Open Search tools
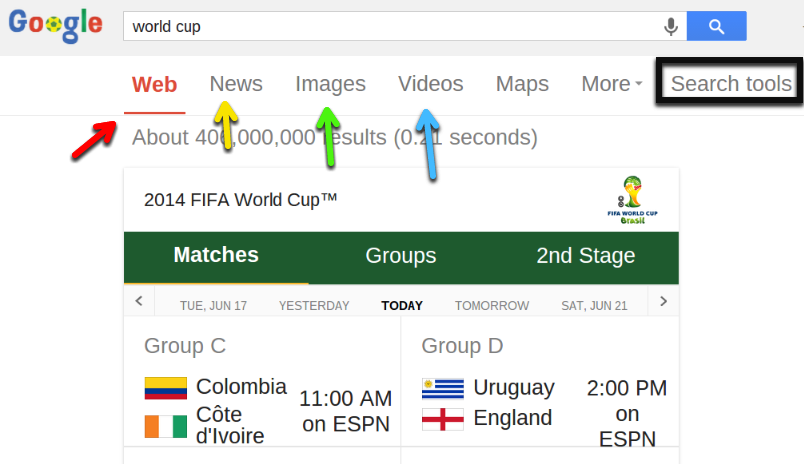Viewport: 804px width, 464px height. (x=731, y=84)
